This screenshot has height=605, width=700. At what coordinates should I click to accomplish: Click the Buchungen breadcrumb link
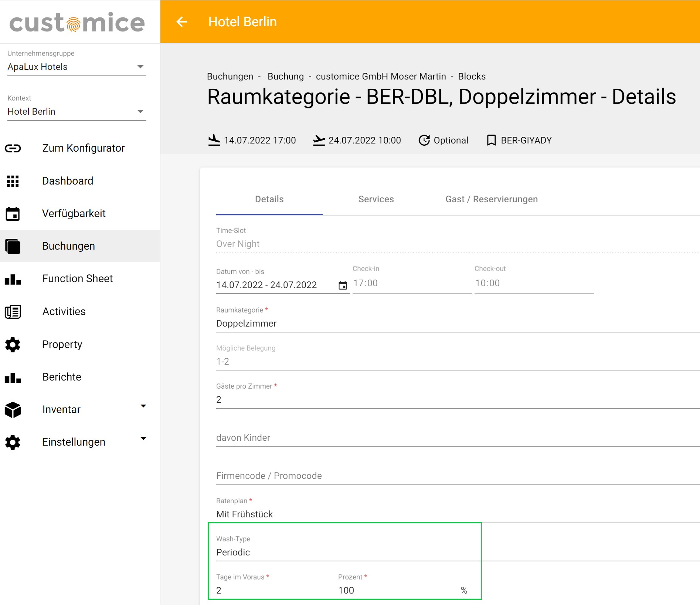click(230, 77)
